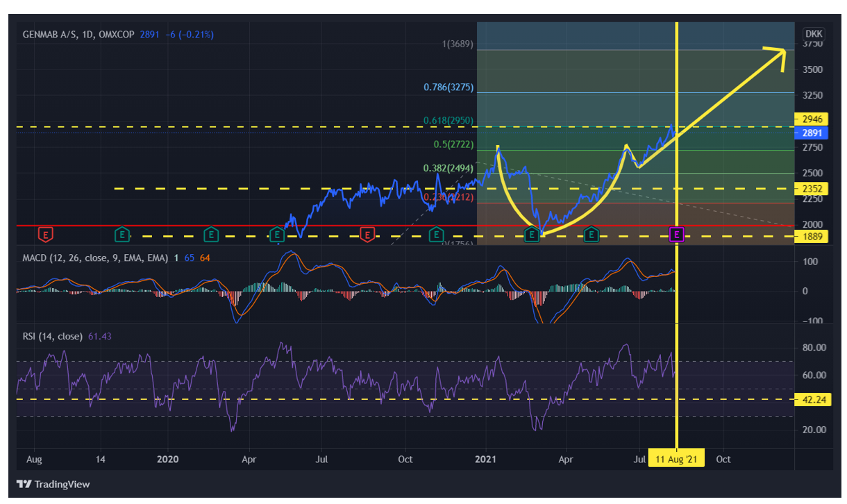Click the 11 Aug '21 date label
Screen dimensions: 847x504
pos(676,459)
